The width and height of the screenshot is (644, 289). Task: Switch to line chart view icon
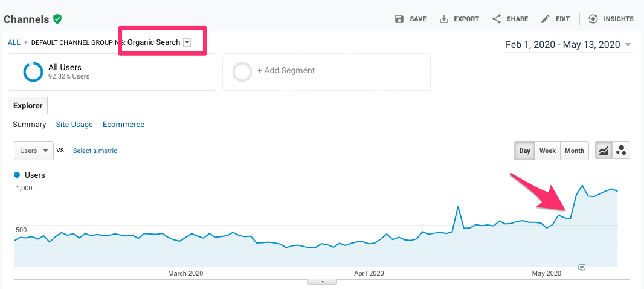[604, 151]
